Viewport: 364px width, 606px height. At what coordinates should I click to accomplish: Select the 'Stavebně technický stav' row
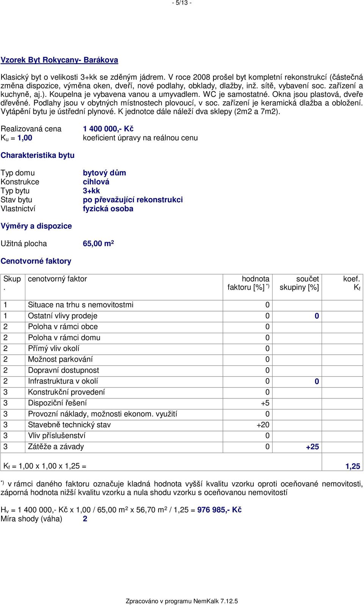coord(182,425)
